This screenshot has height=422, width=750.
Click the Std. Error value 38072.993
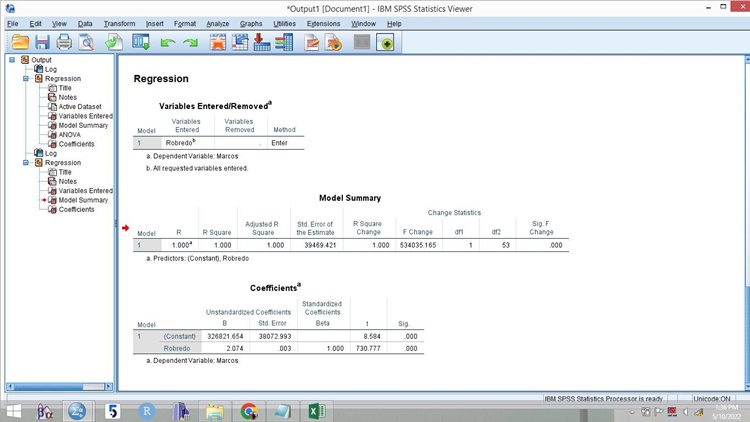(x=275, y=336)
